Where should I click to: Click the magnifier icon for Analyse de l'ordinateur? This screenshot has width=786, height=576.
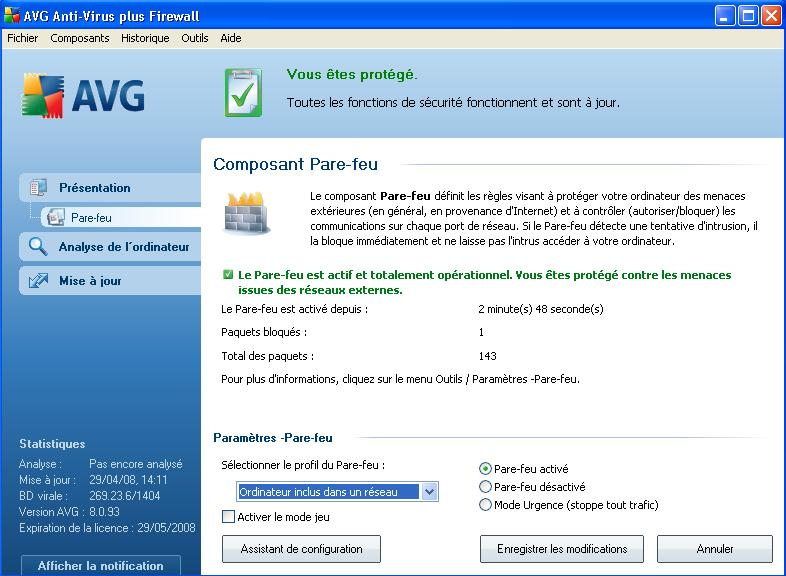39,247
